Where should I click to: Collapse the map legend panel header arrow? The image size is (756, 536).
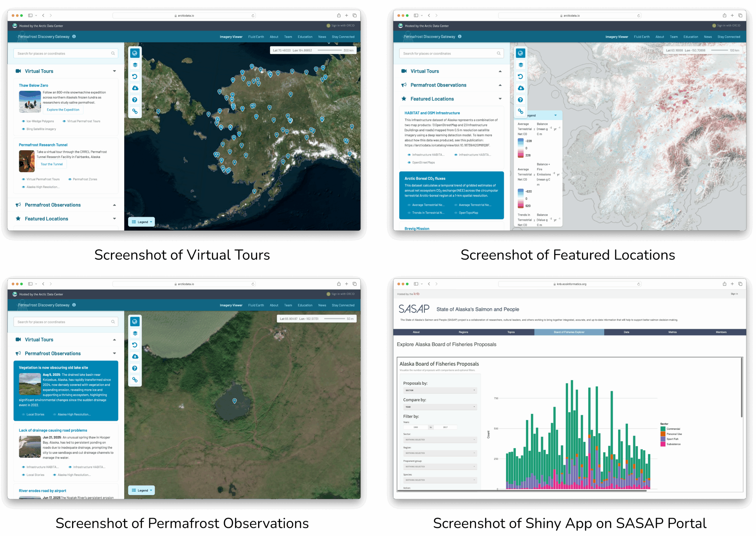click(555, 115)
